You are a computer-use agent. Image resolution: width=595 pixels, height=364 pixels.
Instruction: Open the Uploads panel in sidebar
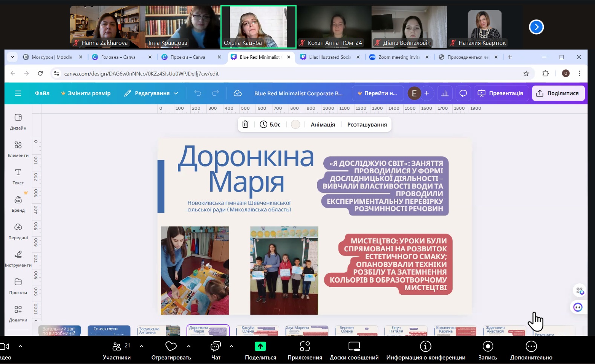(x=18, y=231)
